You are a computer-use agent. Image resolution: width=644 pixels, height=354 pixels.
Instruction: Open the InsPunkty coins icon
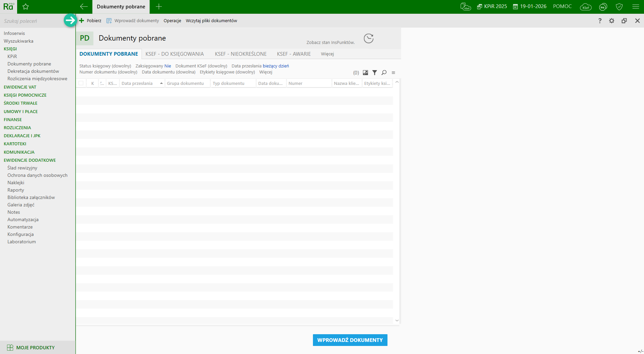[x=603, y=7]
